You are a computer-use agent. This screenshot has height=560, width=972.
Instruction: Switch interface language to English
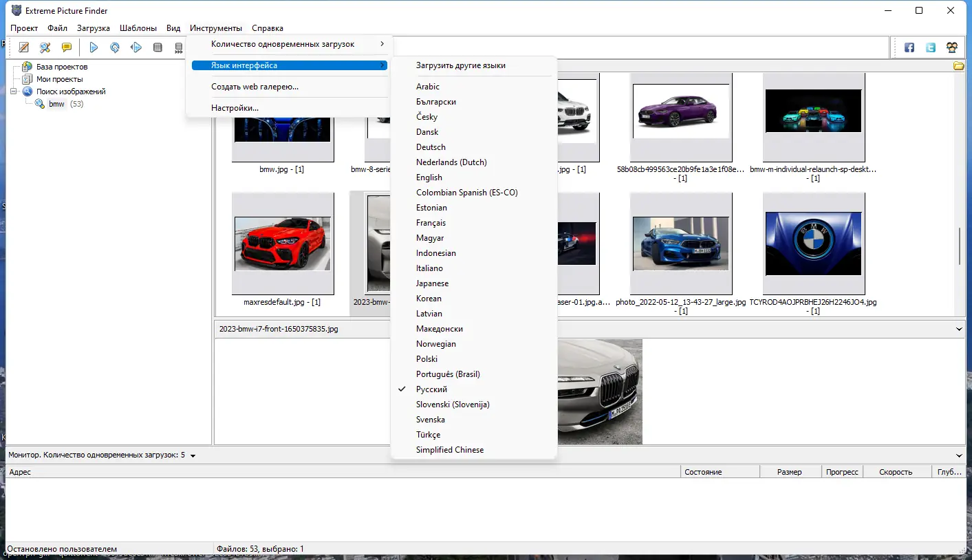[429, 177]
